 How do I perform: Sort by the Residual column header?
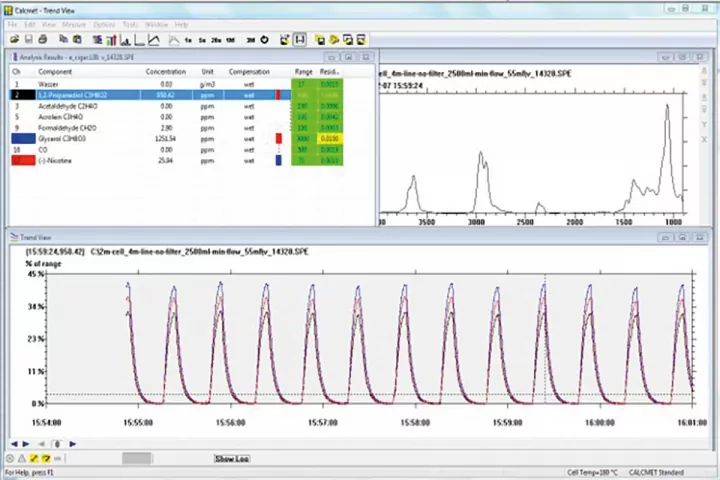331,72
